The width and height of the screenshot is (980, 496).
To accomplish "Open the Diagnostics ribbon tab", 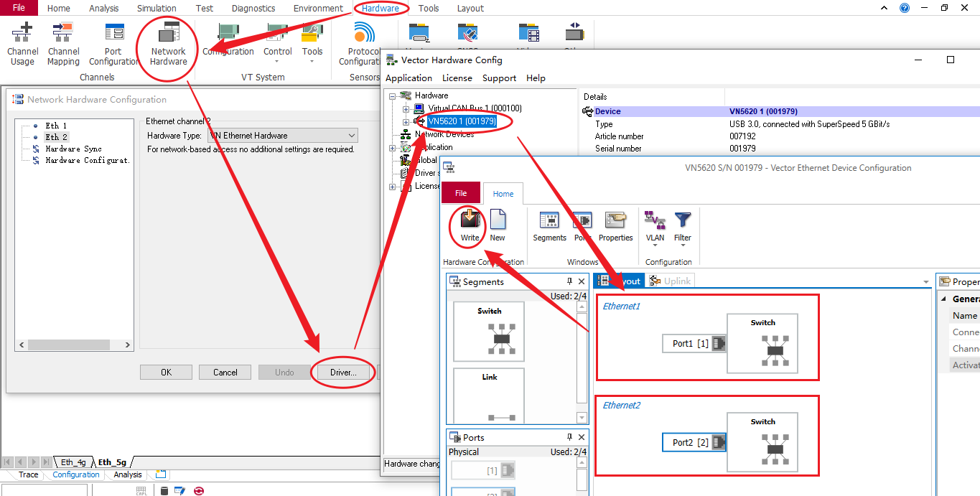I will [253, 8].
